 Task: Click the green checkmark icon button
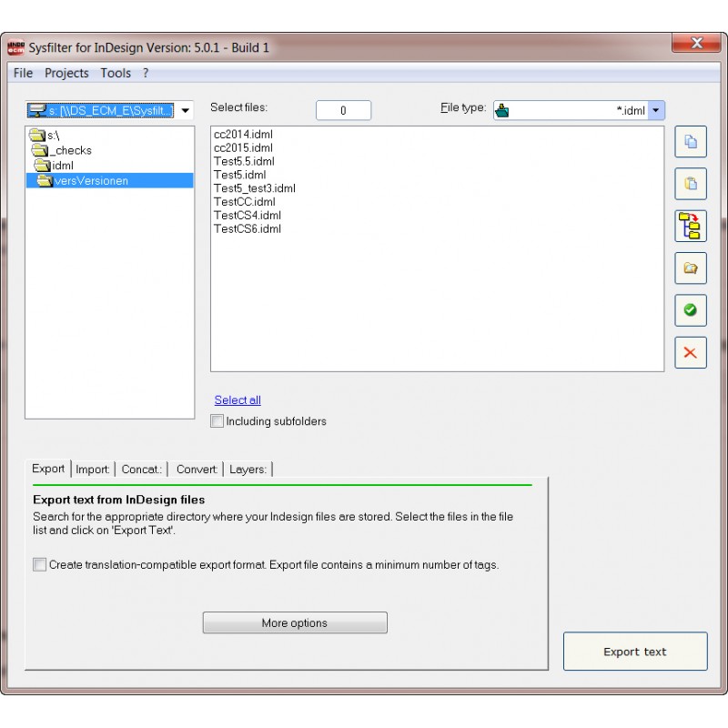(x=691, y=310)
